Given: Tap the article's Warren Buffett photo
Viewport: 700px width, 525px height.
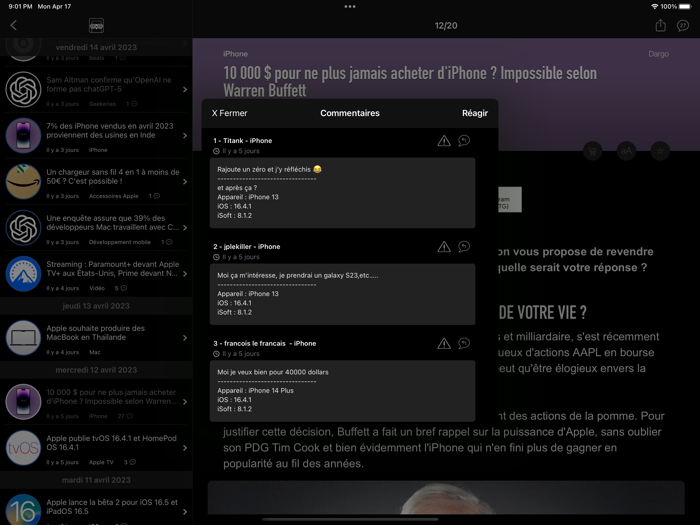Looking at the screenshot, I should [x=446, y=498].
